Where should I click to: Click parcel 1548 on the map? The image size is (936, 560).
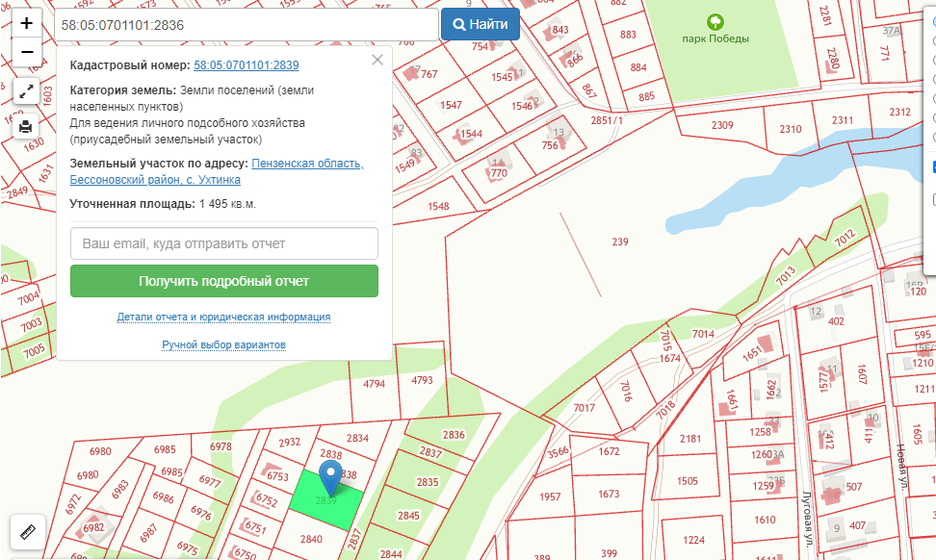[x=438, y=206]
